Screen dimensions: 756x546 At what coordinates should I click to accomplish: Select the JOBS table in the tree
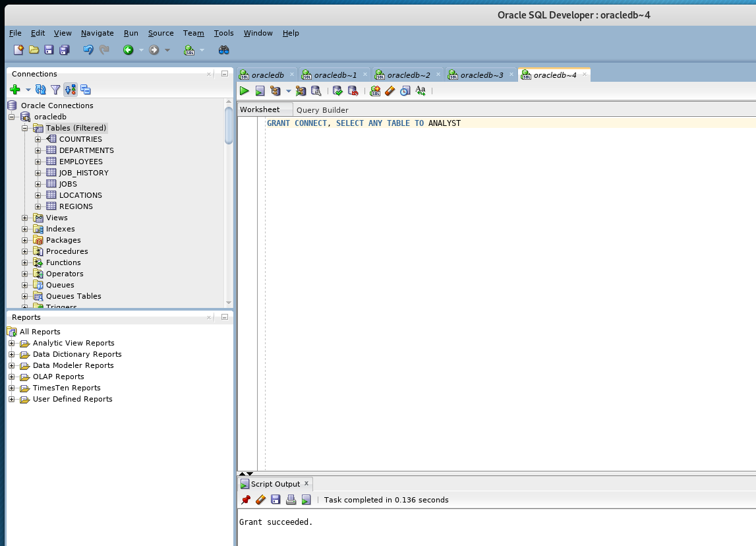click(x=67, y=183)
